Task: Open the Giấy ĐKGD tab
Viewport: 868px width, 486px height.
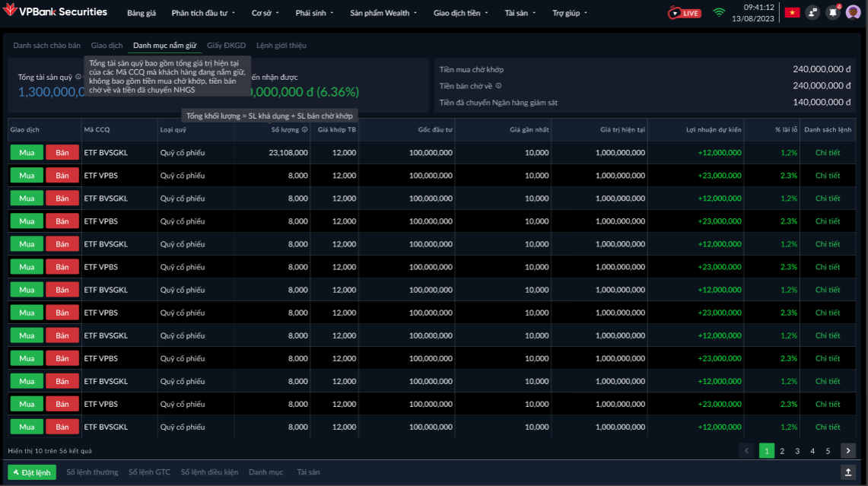Action: pos(226,46)
